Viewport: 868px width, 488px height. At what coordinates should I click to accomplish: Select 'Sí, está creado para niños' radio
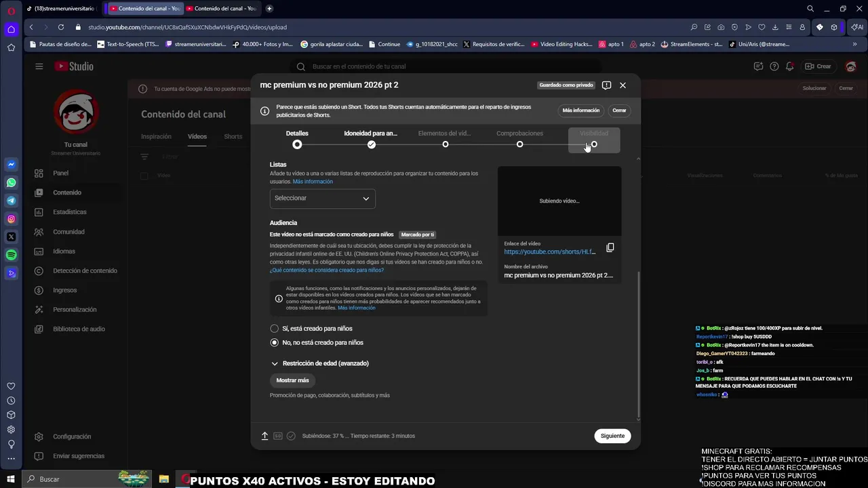click(274, 329)
